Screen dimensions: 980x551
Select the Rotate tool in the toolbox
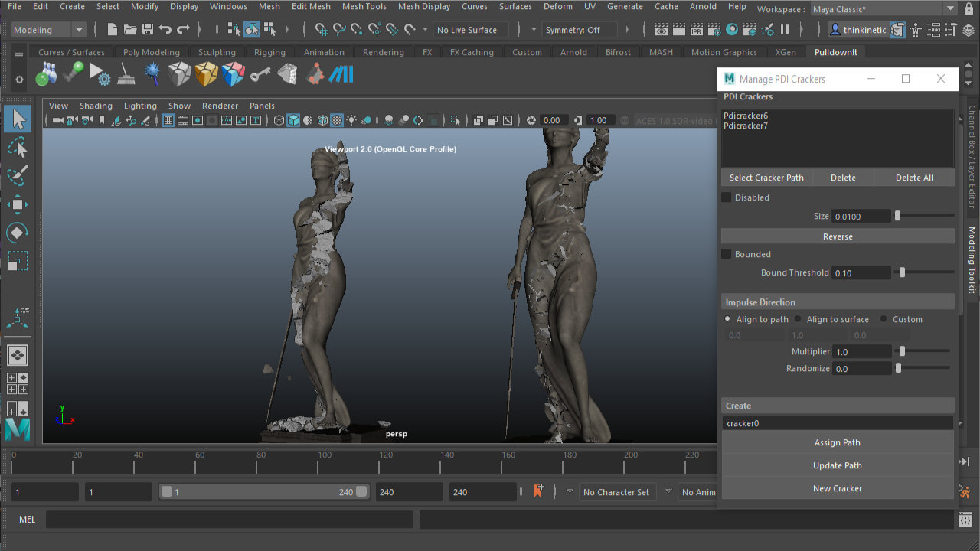[17, 233]
